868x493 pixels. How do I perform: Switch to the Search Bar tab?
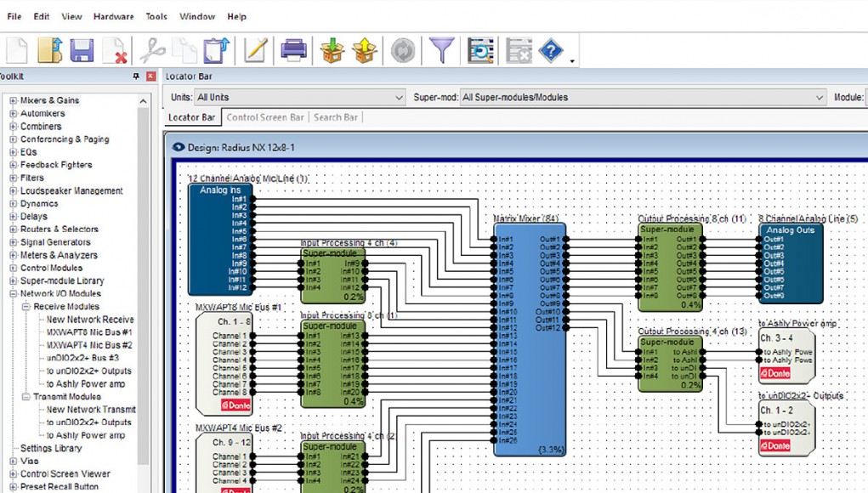tap(336, 117)
